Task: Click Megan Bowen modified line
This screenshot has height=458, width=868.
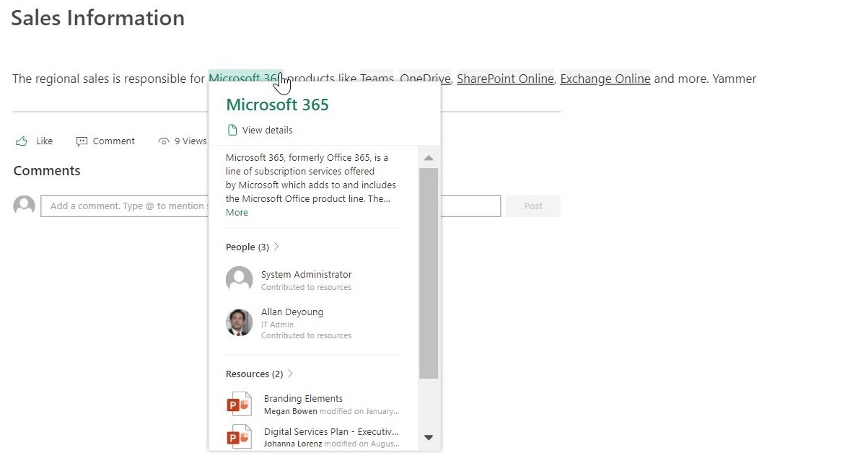Action: point(331,411)
